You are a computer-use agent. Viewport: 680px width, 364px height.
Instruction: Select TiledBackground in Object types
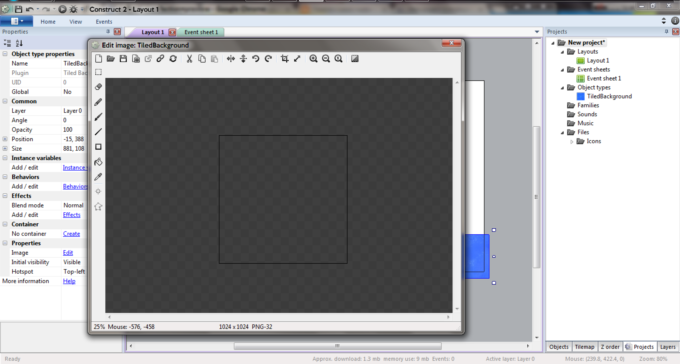click(609, 96)
